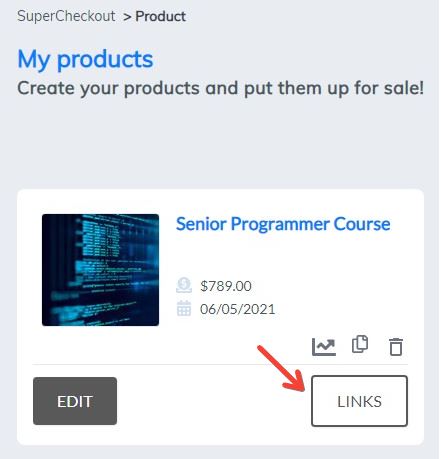Open the sales statistics chart icon

click(x=323, y=347)
